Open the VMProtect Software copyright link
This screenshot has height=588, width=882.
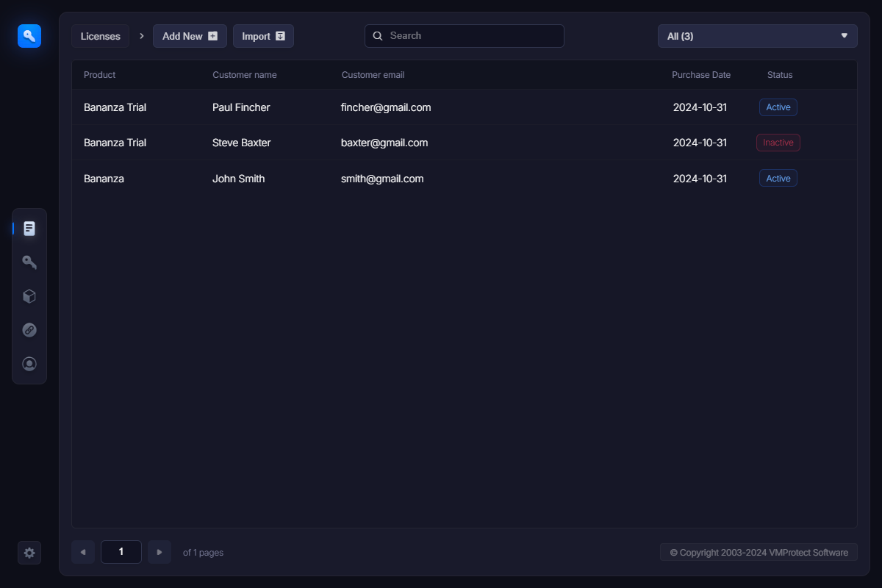point(759,553)
